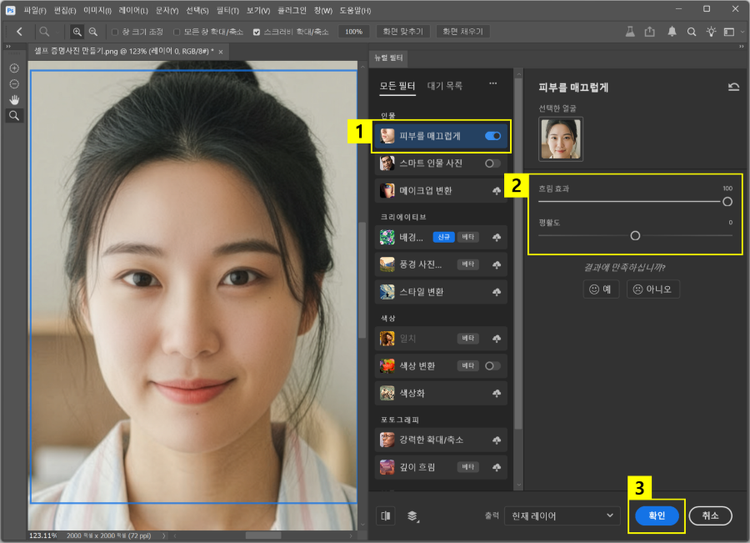Click the 흐림 효과 slider handle
Image resolution: width=750 pixels, height=543 pixels.
click(x=727, y=201)
